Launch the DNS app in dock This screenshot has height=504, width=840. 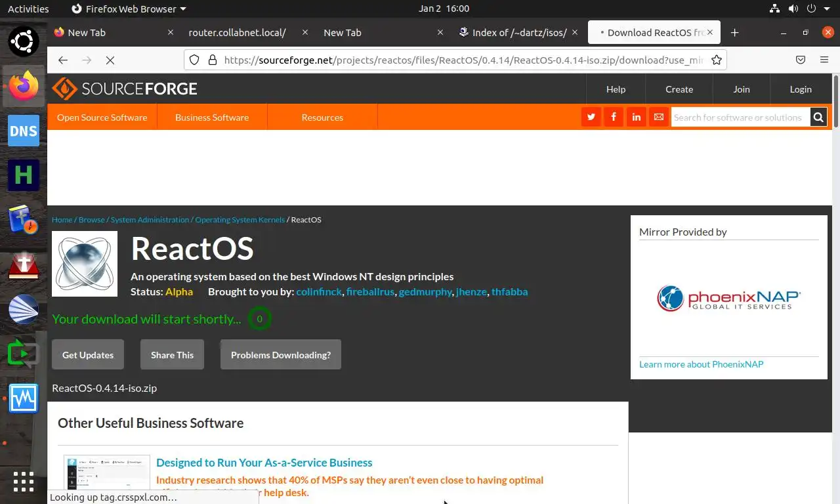[x=24, y=131]
